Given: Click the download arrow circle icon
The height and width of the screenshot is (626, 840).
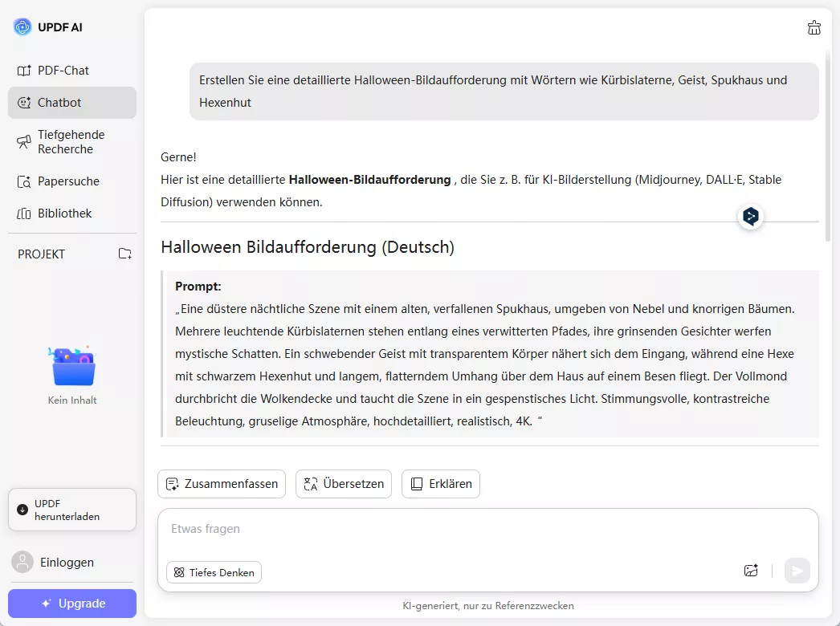Looking at the screenshot, I should (22, 510).
